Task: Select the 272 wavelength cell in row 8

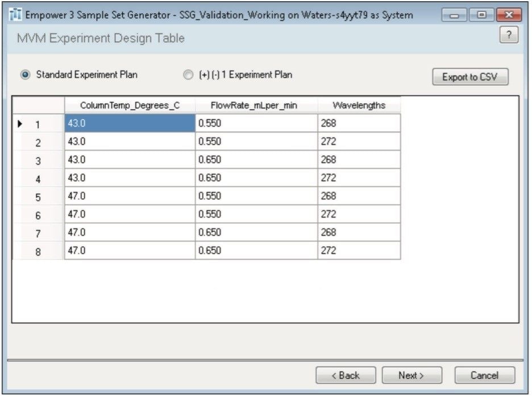Action: [x=360, y=250]
